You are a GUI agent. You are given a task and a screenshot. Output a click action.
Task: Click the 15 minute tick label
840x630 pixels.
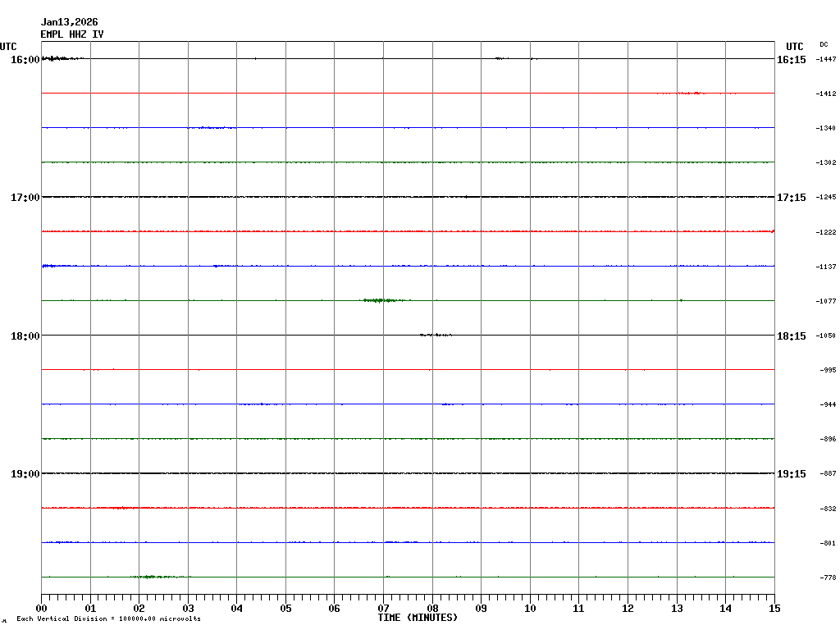[x=774, y=609]
